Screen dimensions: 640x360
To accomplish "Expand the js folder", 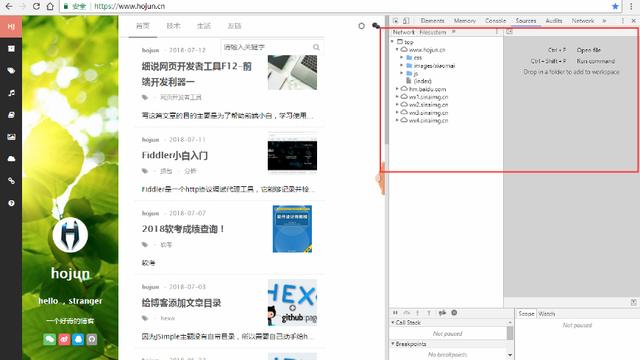I will tap(402, 73).
